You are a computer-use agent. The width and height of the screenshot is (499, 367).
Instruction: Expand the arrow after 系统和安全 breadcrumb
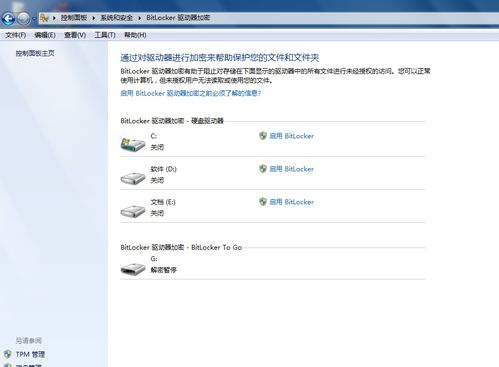point(139,18)
